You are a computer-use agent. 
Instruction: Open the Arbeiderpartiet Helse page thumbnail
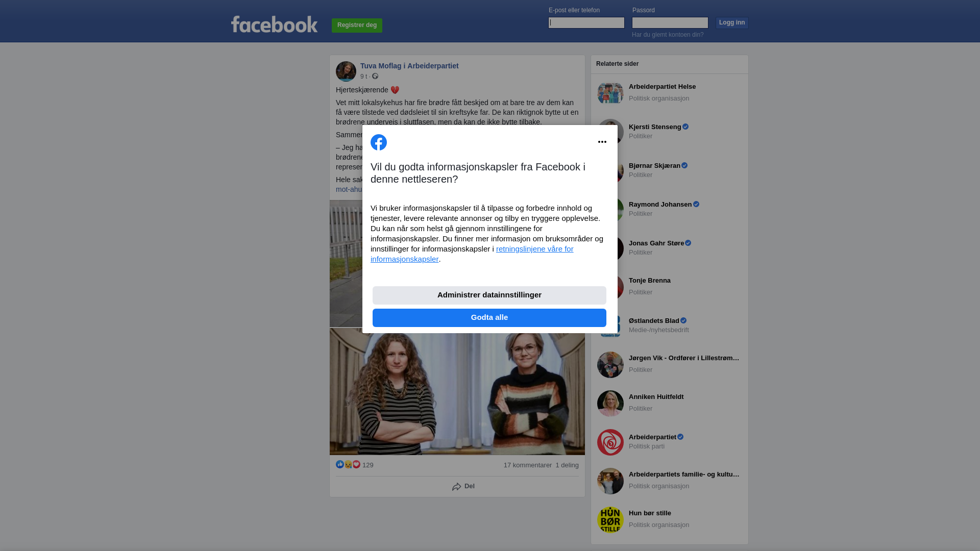click(610, 93)
